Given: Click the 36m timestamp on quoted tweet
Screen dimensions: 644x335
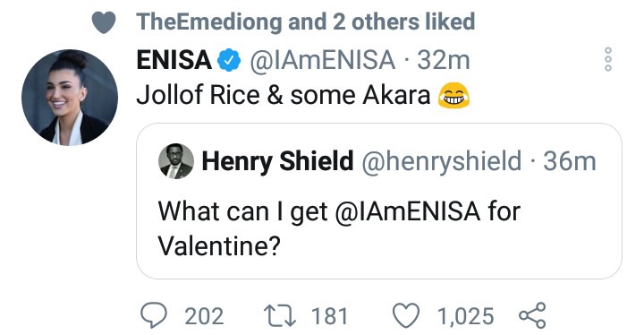Looking at the screenshot, I should [x=570, y=161].
